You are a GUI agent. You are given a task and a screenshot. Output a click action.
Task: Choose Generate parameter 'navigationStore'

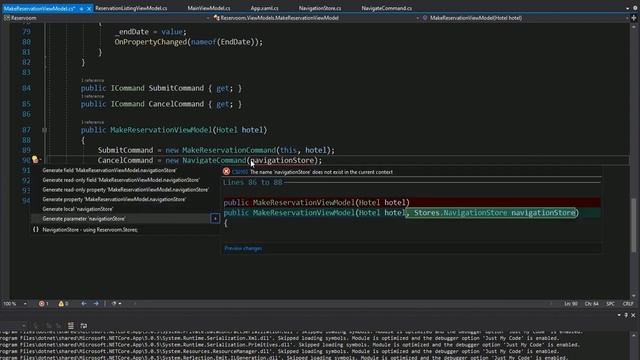click(x=84, y=219)
